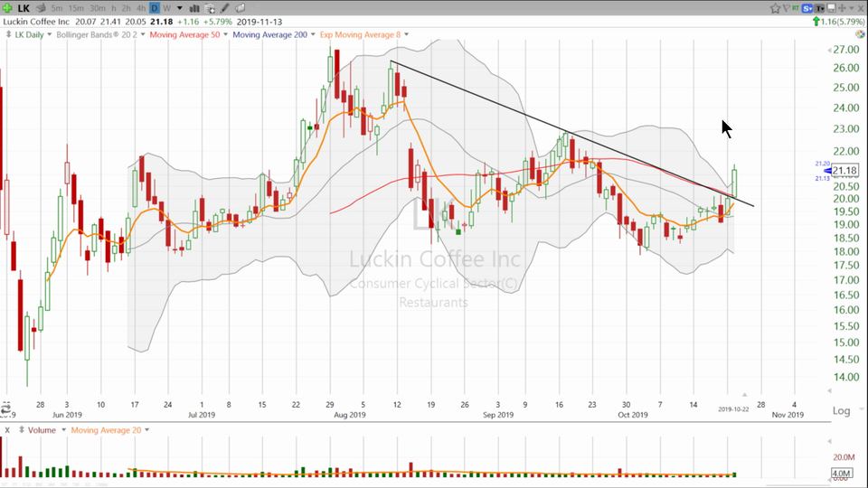This screenshot has width=868, height=488.
Task: Click the save layout icon
Action: 832,8
